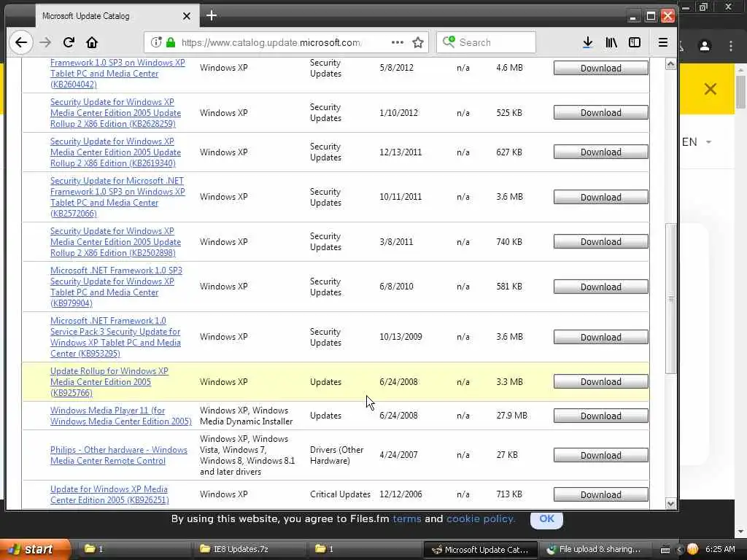Bookmark this page with the star
The image size is (747, 560).
(x=418, y=42)
